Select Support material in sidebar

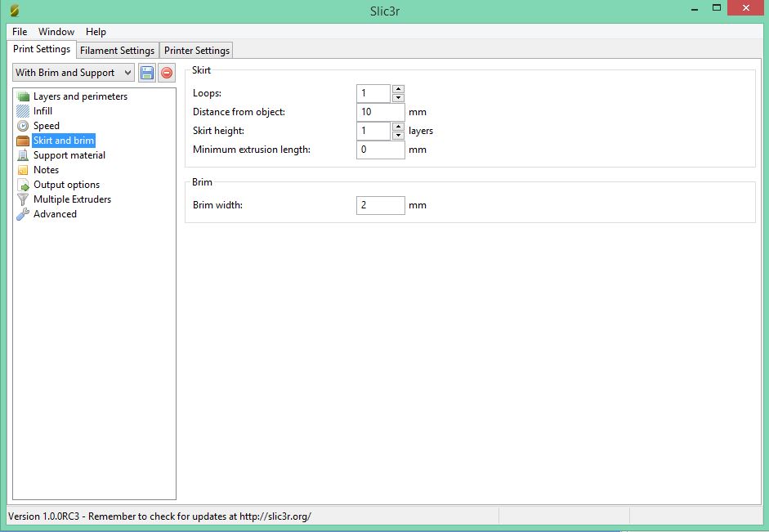pos(69,155)
